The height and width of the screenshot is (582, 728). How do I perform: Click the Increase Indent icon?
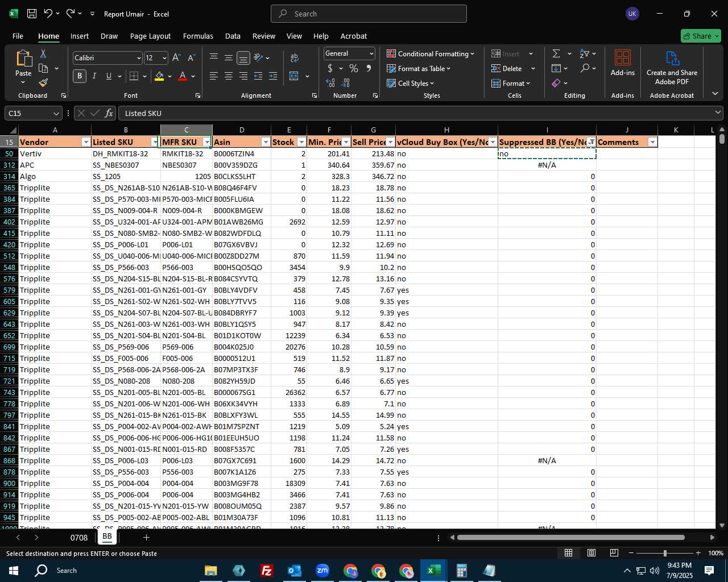click(273, 76)
